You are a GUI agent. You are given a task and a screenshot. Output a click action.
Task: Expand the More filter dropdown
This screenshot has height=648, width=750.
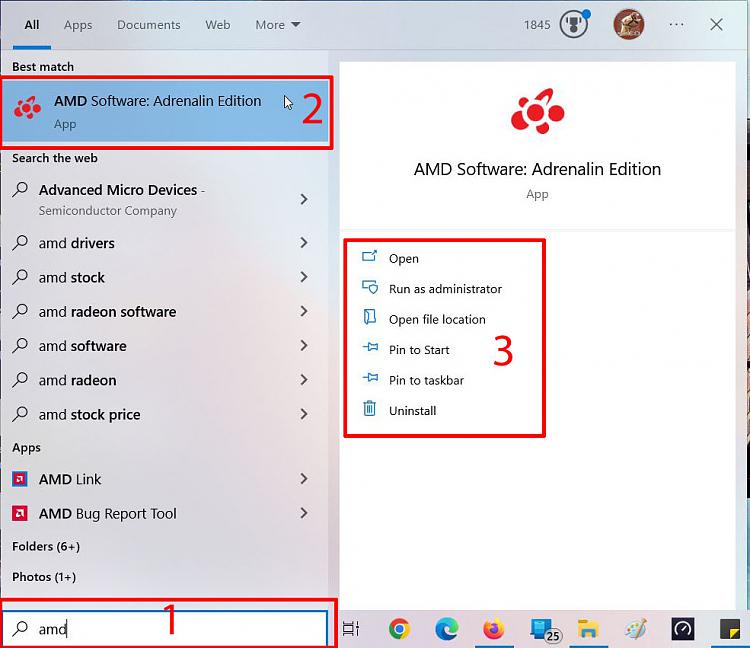point(278,25)
